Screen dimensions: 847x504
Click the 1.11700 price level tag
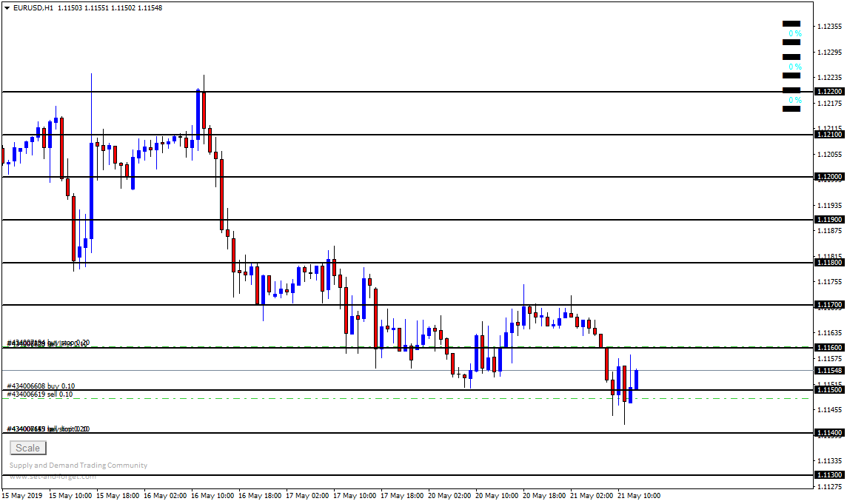(x=828, y=305)
